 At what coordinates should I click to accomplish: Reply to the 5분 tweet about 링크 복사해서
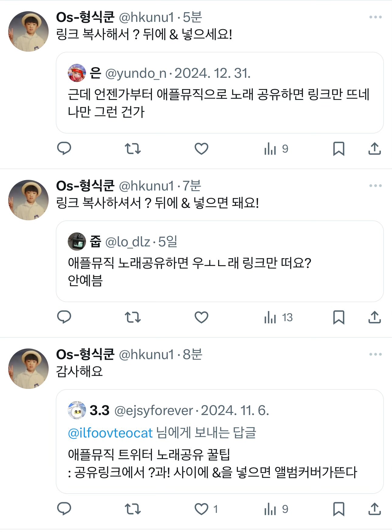pyautogui.click(x=64, y=149)
